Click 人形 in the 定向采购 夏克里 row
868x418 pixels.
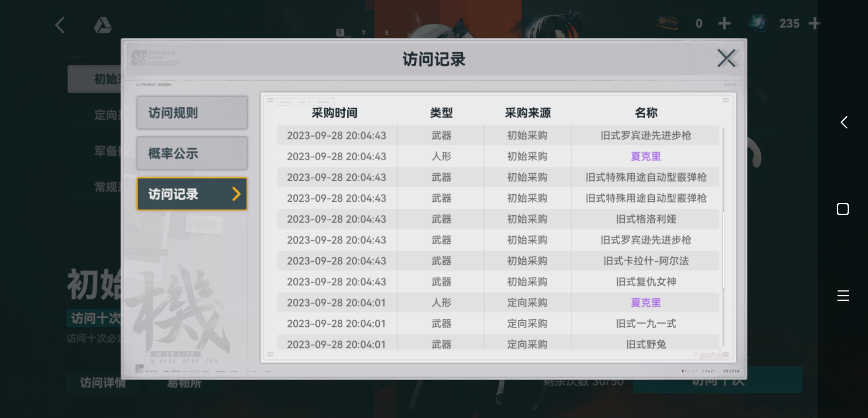point(441,303)
